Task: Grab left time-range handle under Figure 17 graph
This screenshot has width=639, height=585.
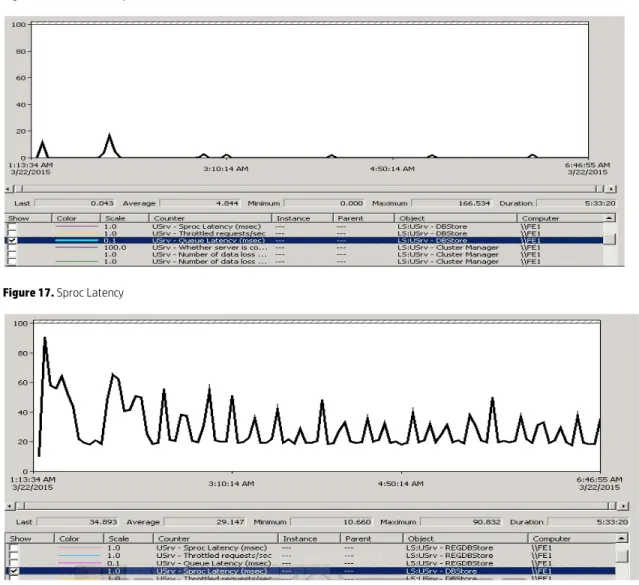Action: coord(20,506)
